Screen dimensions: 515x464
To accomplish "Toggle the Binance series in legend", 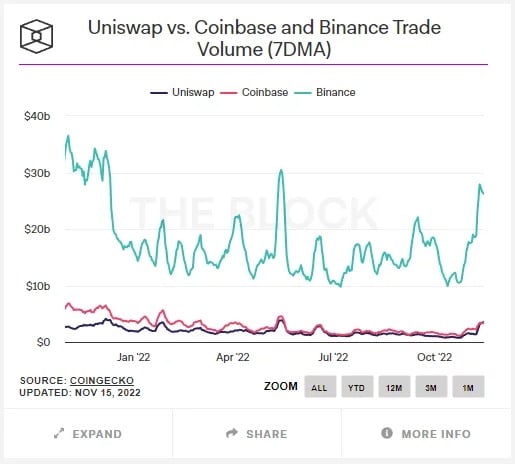I will click(325, 92).
